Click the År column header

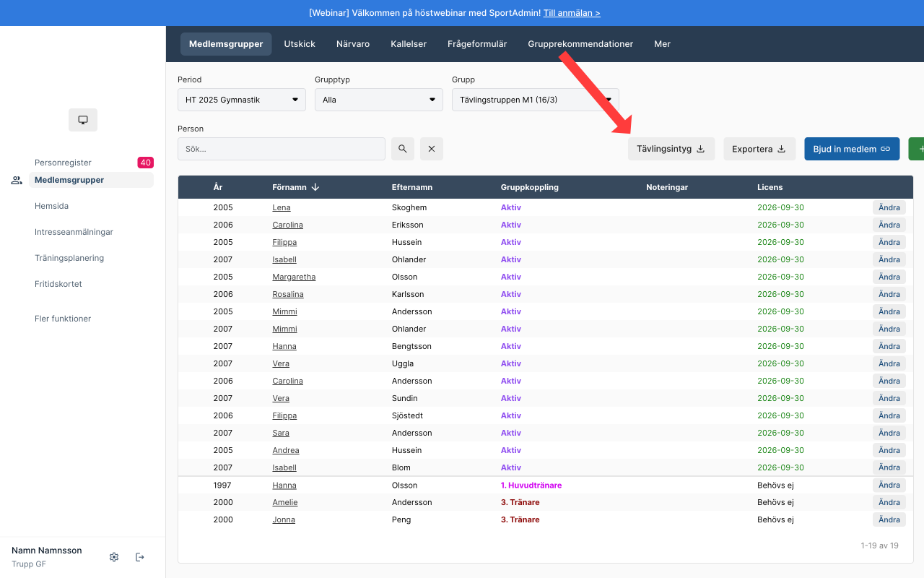pos(218,187)
